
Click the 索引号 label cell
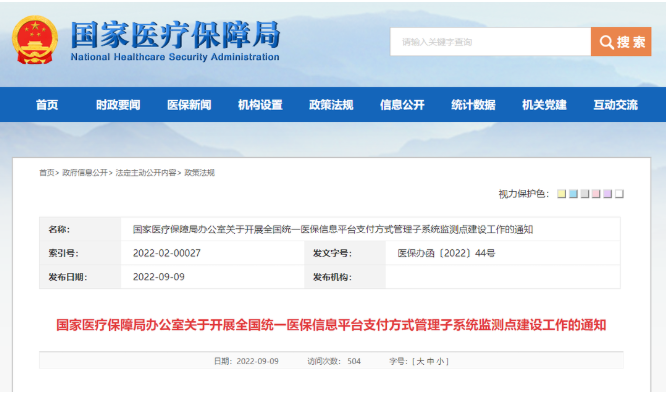click(80, 253)
